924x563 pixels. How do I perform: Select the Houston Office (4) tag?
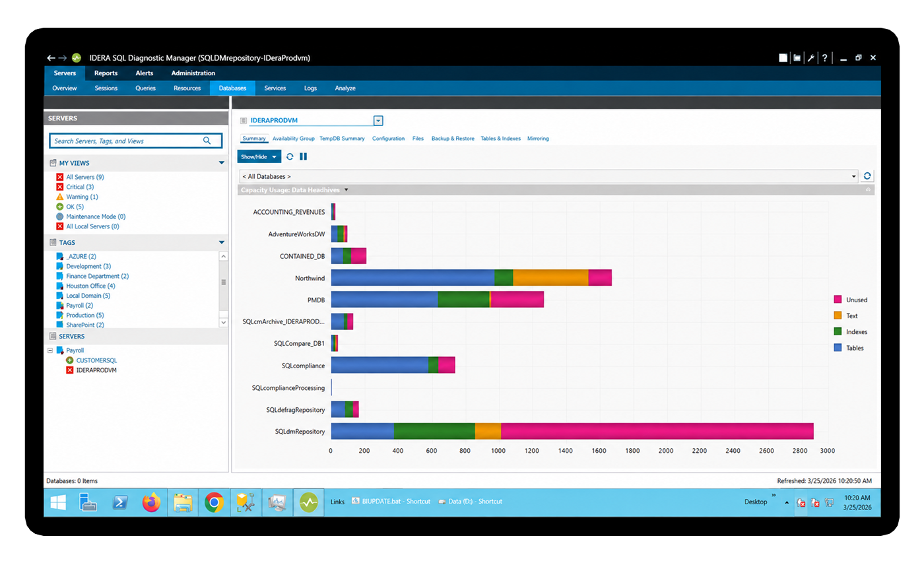[90, 286]
